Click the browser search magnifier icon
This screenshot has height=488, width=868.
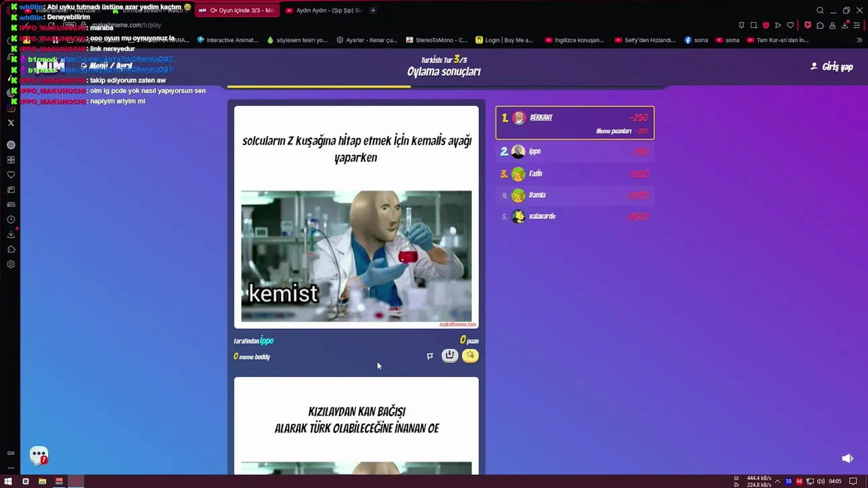coord(820,10)
